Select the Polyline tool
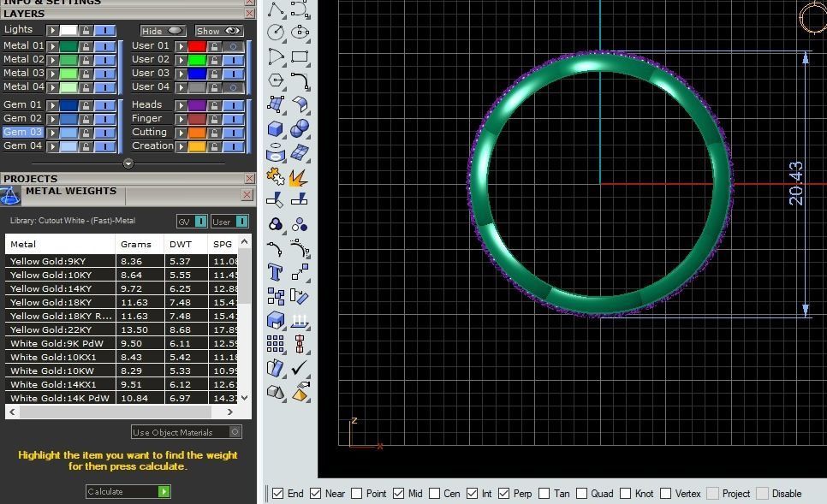The image size is (827, 504). 276,9
